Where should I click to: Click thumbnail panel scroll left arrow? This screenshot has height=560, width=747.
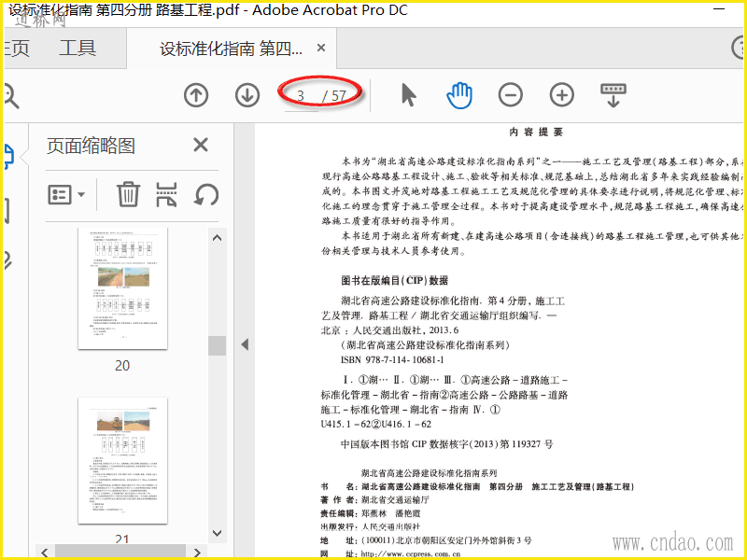(45, 553)
